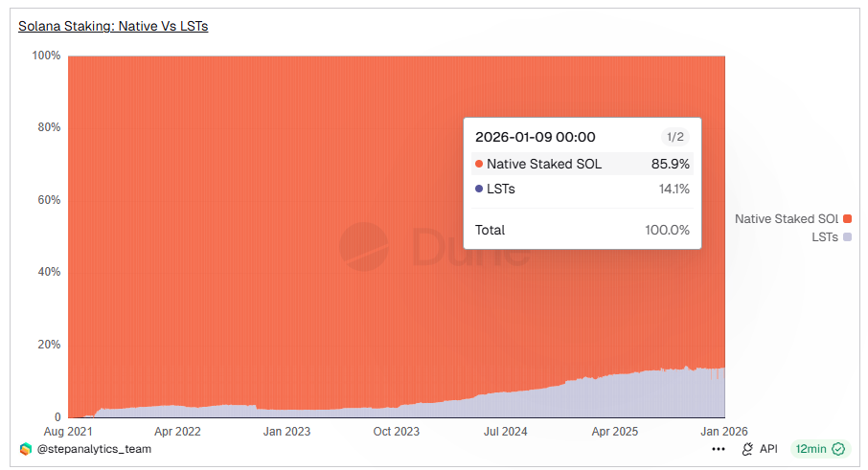Click the API text label
Image resolution: width=868 pixels, height=470 pixels.
(x=768, y=448)
